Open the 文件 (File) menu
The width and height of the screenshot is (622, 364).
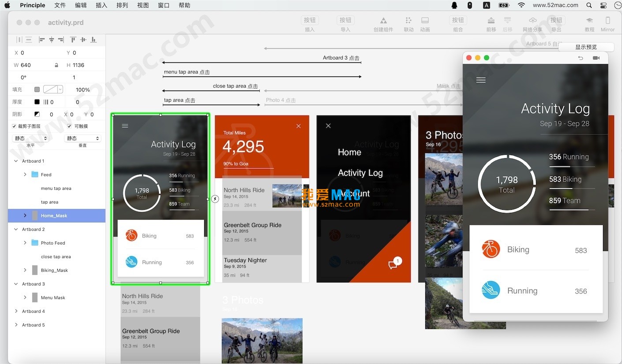coord(60,5)
